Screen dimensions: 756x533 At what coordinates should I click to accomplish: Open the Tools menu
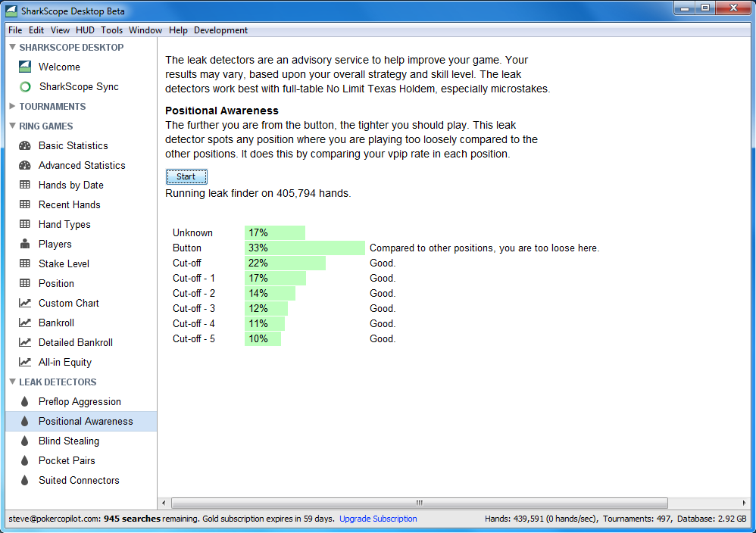(x=111, y=30)
